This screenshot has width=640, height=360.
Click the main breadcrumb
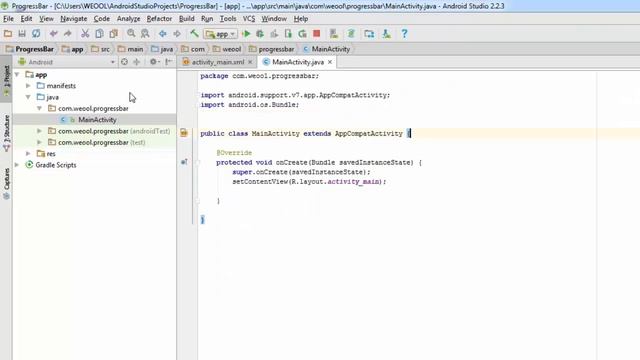[x=130, y=49]
